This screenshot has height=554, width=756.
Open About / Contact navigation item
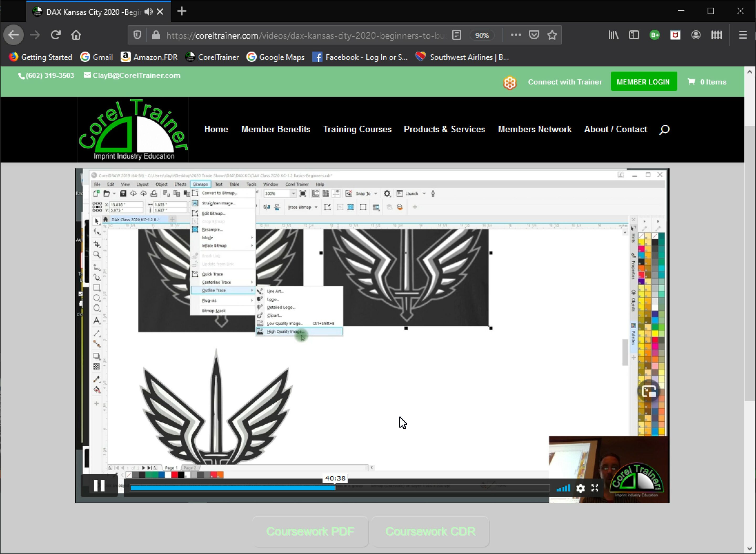pyautogui.click(x=616, y=129)
